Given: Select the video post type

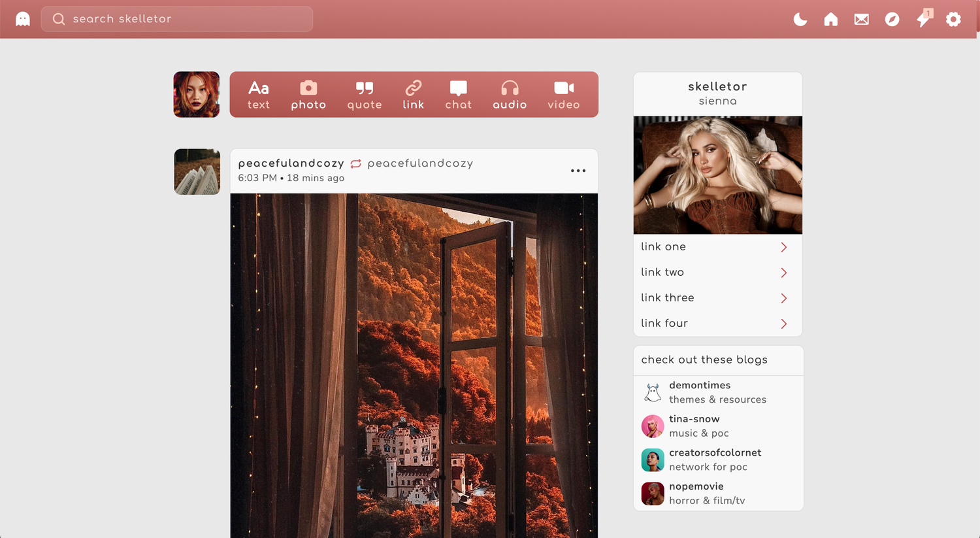Looking at the screenshot, I should click(563, 95).
